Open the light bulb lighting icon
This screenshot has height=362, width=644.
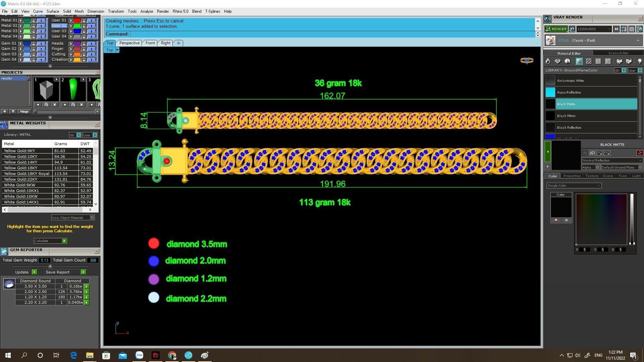click(x=640, y=61)
